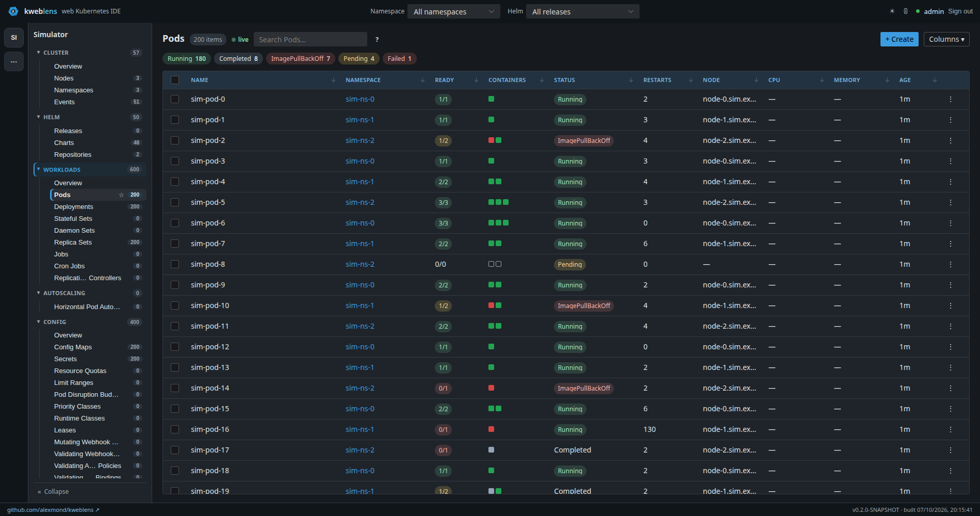The image size is (980, 516).
Task: Select the checkbox for sim-pod-17
Action: [175, 450]
